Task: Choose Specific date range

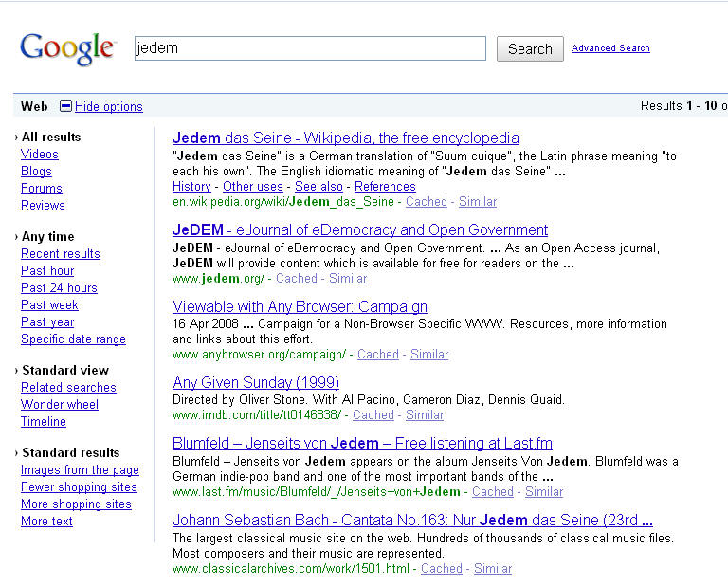Action: 73,339
